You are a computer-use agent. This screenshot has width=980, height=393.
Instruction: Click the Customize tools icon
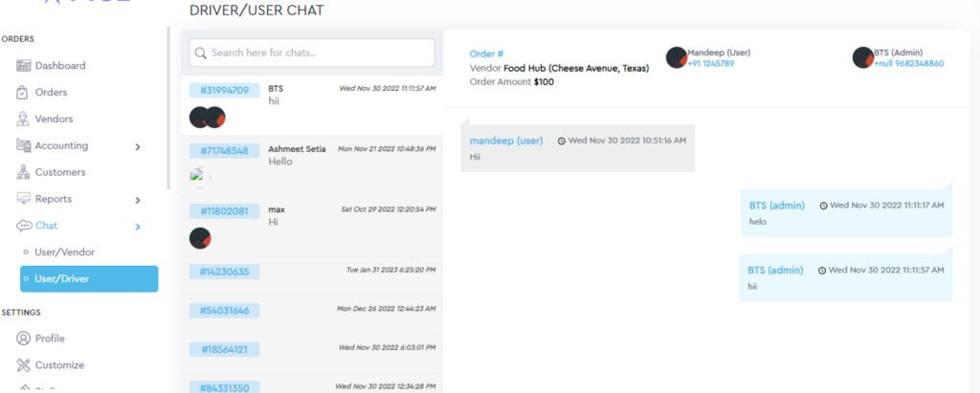tap(23, 365)
